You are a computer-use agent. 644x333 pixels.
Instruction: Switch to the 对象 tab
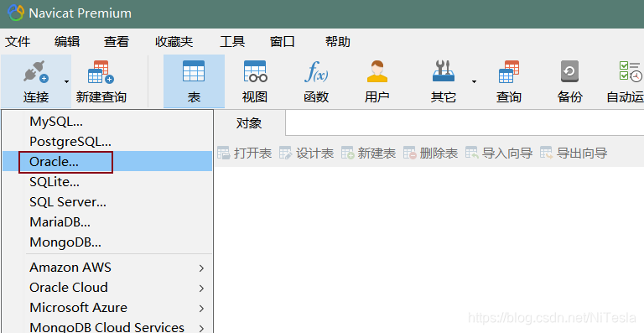[249, 122]
